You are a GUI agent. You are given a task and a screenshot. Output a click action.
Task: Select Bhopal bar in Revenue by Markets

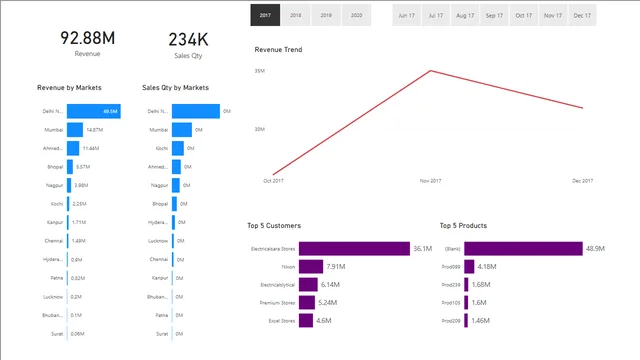click(70, 167)
